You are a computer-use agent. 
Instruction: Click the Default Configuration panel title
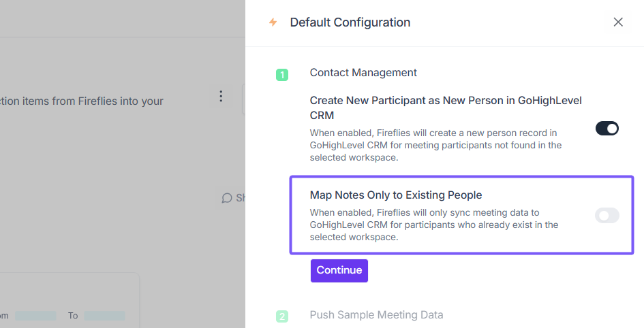[350, 22]
